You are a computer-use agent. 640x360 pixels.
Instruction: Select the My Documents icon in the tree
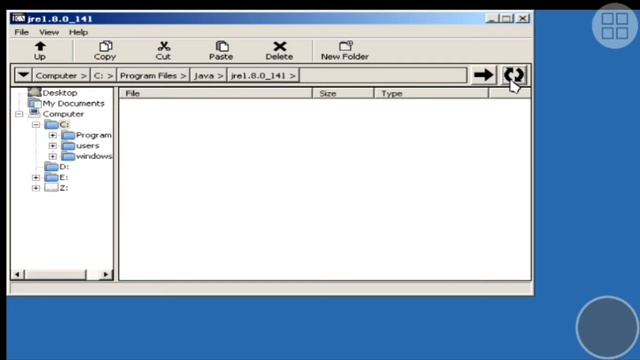(34, 103)
